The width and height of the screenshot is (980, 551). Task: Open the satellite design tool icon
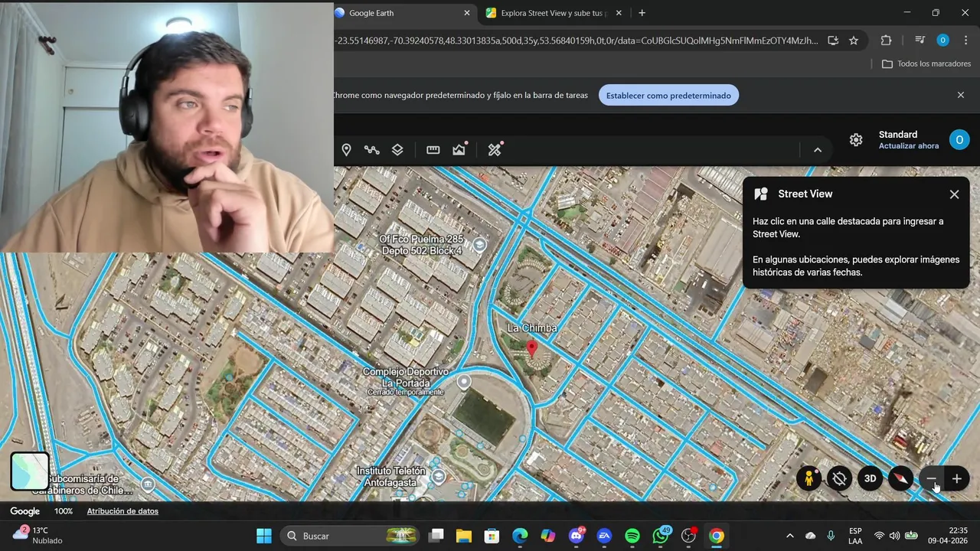click(x=495, y=149)
